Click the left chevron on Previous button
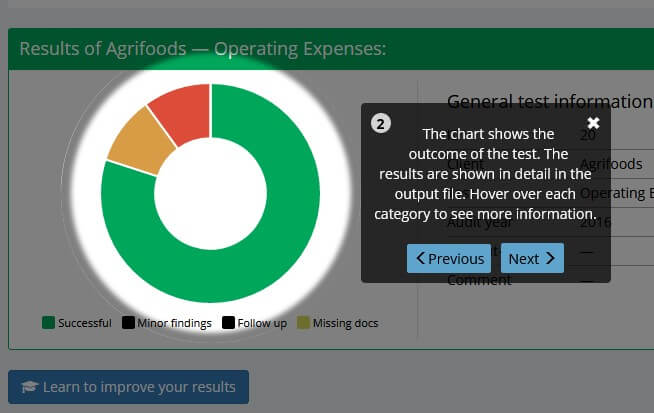The width and height of the screenshot is (654, 413). click(x=421, y=259)
